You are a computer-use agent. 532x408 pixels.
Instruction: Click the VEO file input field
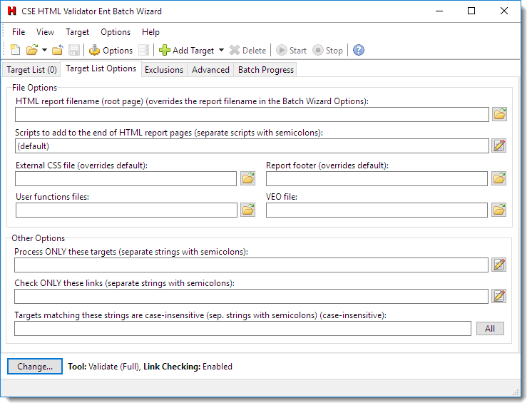(x=377, y=210)
